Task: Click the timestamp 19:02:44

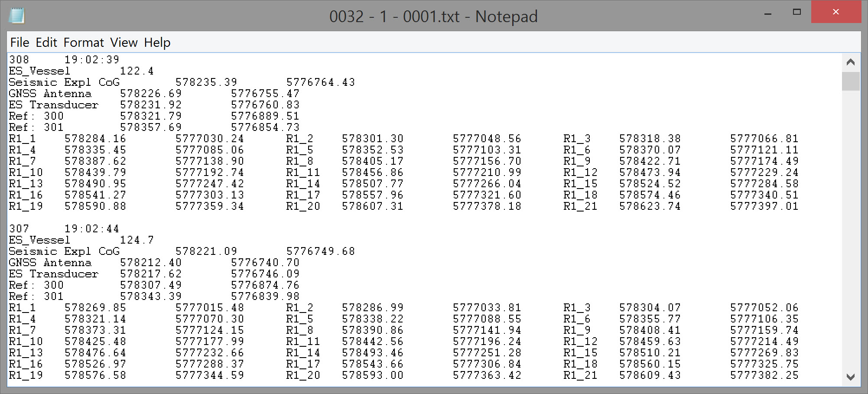Action: click(92, 228)
